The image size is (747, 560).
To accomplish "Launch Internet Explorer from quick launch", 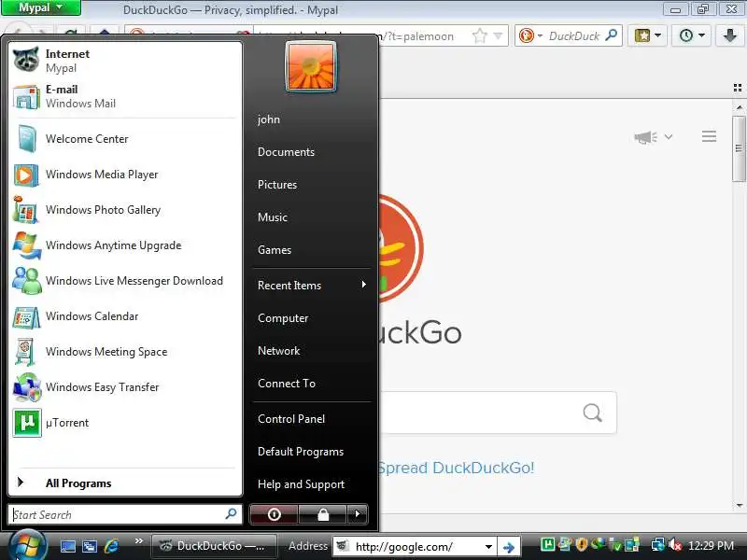I will pos(111,546).
